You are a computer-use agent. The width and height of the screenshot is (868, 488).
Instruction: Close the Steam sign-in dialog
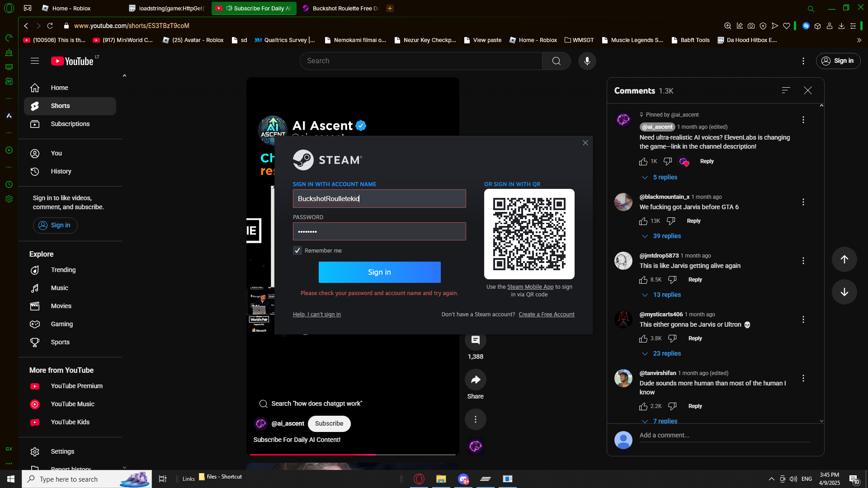[x=585, y=143]
